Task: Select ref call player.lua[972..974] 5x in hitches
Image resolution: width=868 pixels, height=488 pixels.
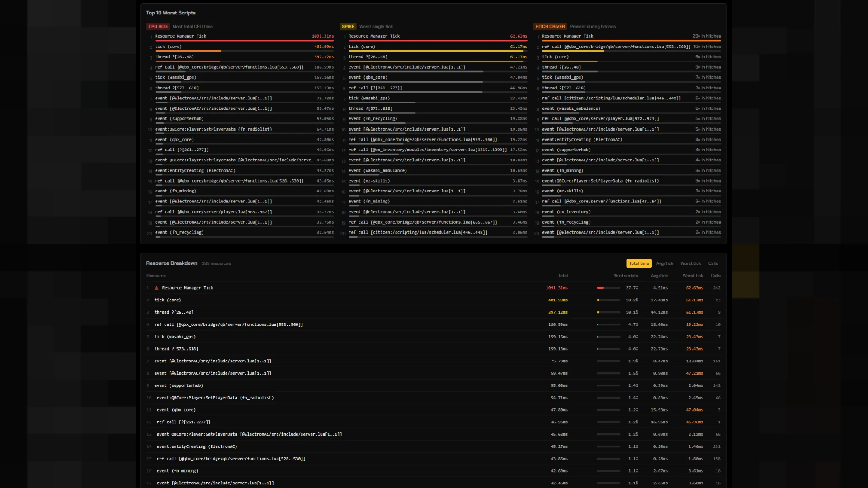Action: [x=628, y=120]
